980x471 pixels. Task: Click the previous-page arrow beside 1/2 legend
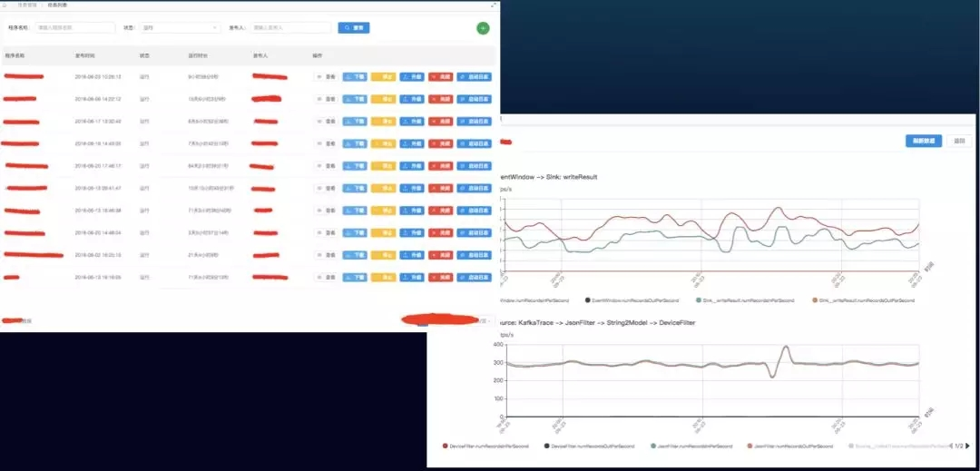coord(951,446)
